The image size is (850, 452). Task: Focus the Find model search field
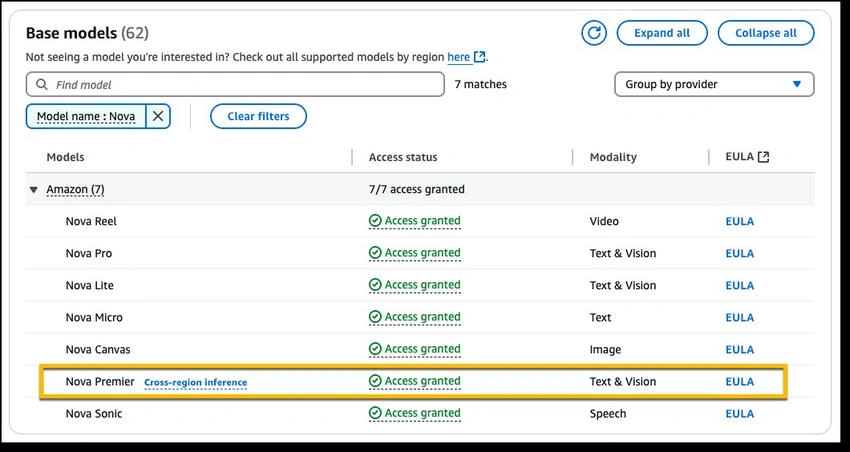pos(235,85)
